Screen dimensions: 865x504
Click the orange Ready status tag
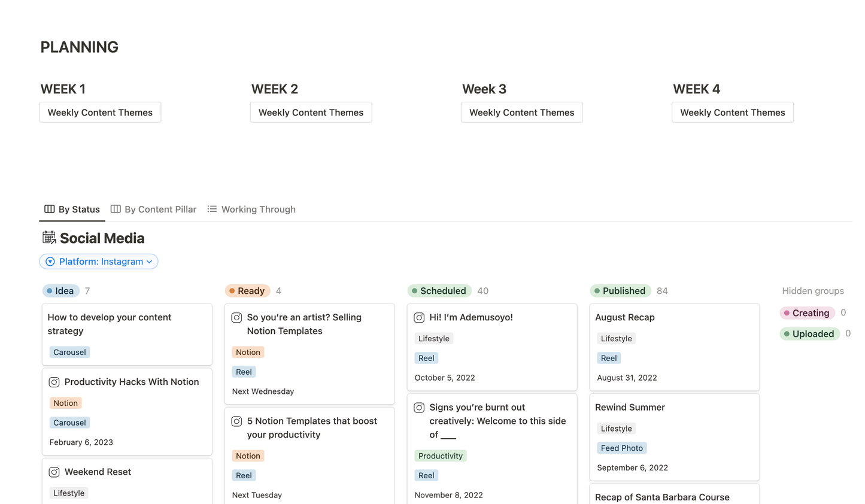[247, 291]
